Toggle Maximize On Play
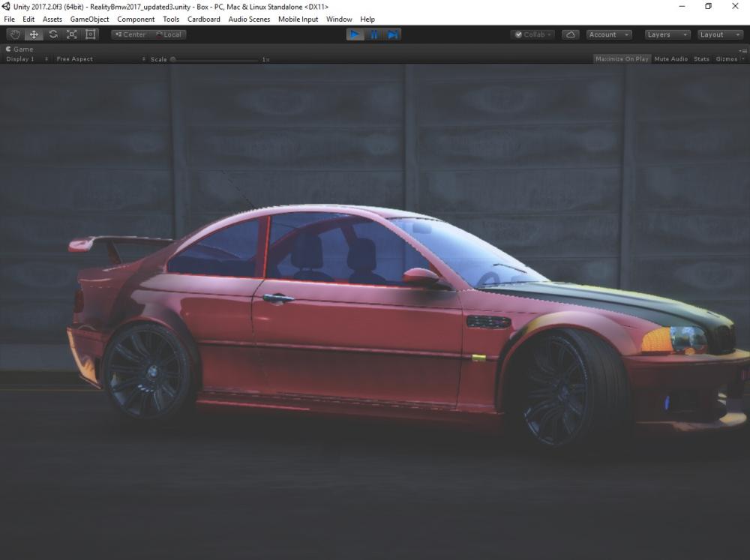 coord(622,58)
